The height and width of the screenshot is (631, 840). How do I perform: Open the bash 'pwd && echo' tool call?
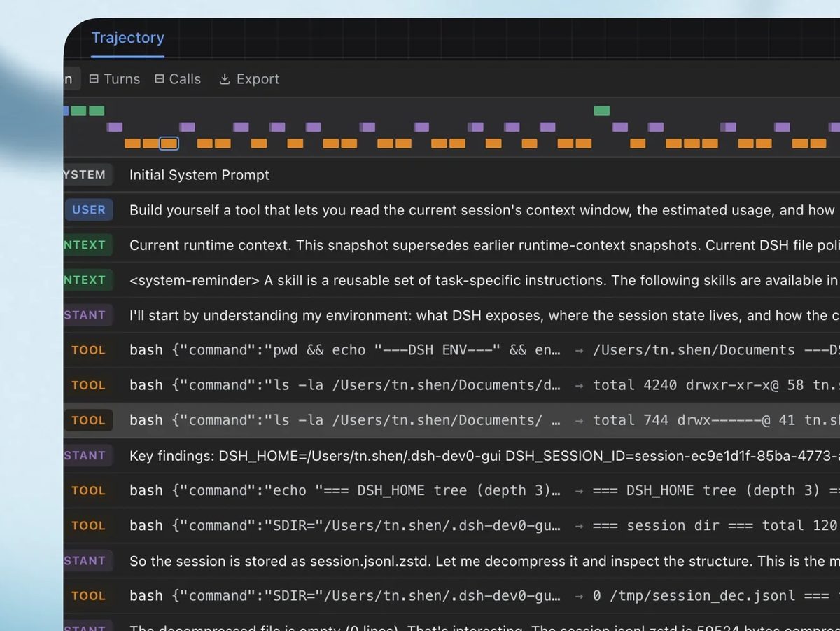coord(451,350)
